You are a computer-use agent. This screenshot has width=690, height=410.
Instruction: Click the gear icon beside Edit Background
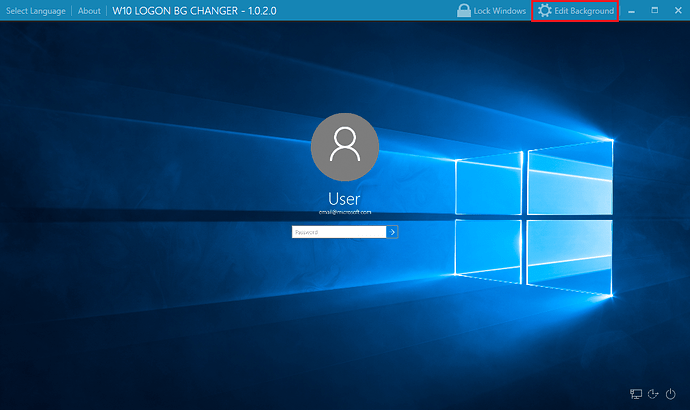tap(544, 11)
